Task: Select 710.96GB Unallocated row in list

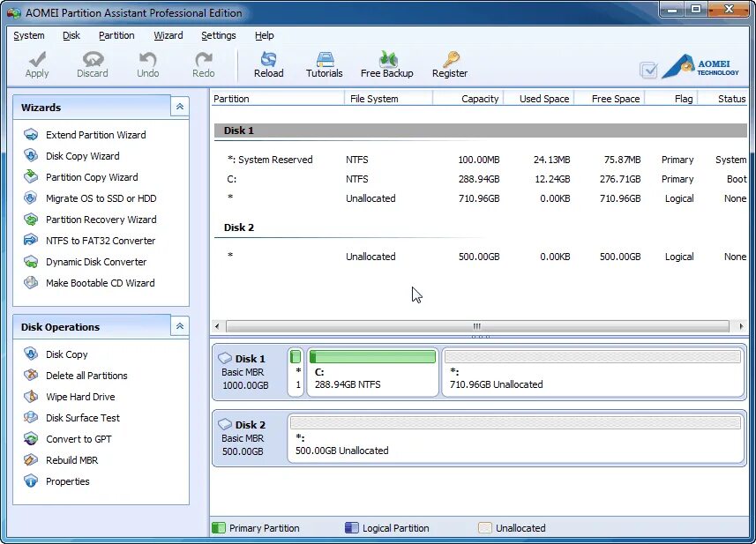Action: click(480, 198)
